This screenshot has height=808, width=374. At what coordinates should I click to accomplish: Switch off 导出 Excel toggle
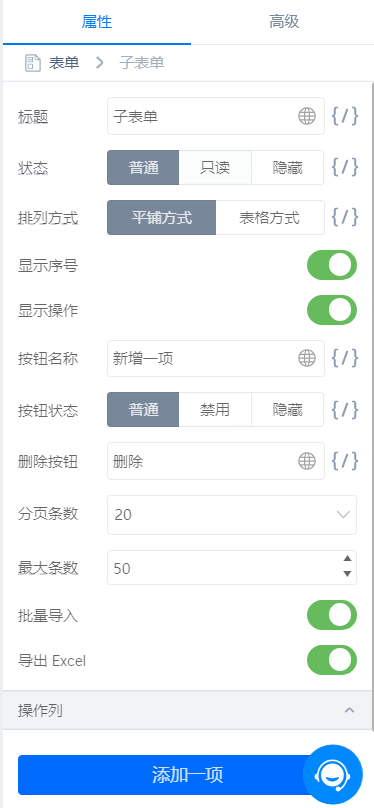pyautogui.click(x=332, y=660)
